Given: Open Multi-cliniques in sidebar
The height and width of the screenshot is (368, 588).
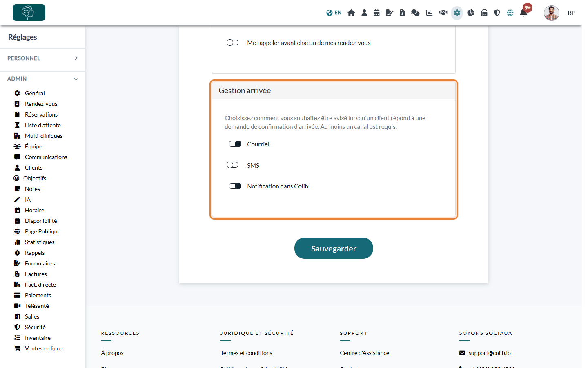Looking at the screenshot, I should click(x=43, y=136).
